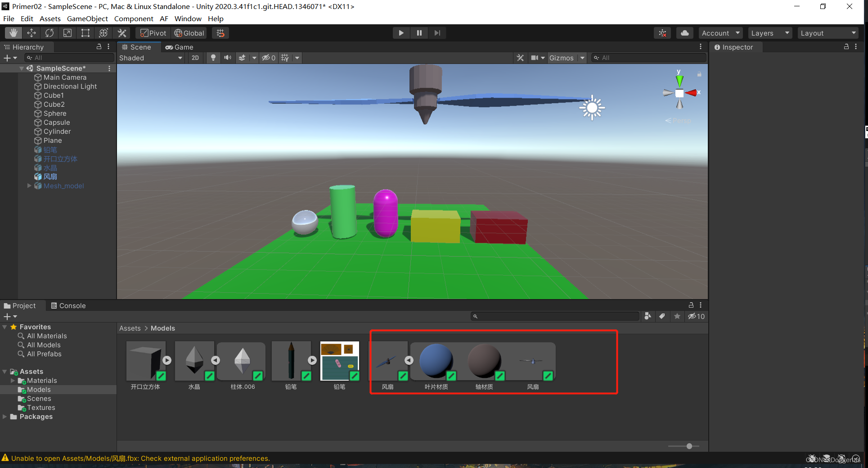Select the Rotate tool
Image resolution: width=868 pixels, height=468 pixels.
[x=49, y=33]
